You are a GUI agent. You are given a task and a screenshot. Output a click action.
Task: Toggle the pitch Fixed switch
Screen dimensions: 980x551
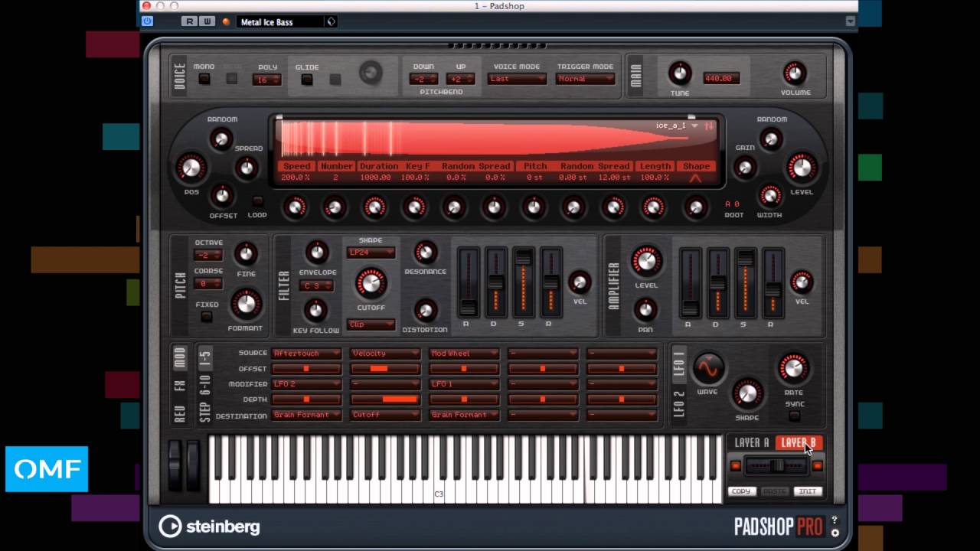[x=206, y=316]
